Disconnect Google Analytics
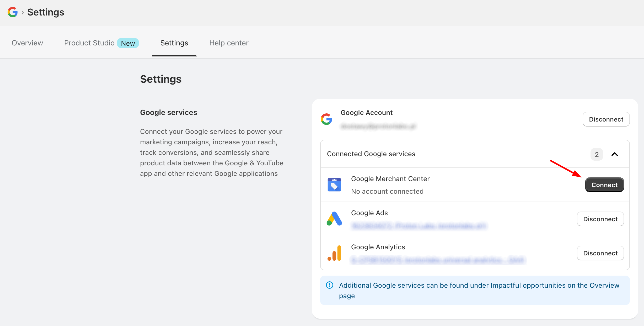 click(x=600, y=253)
